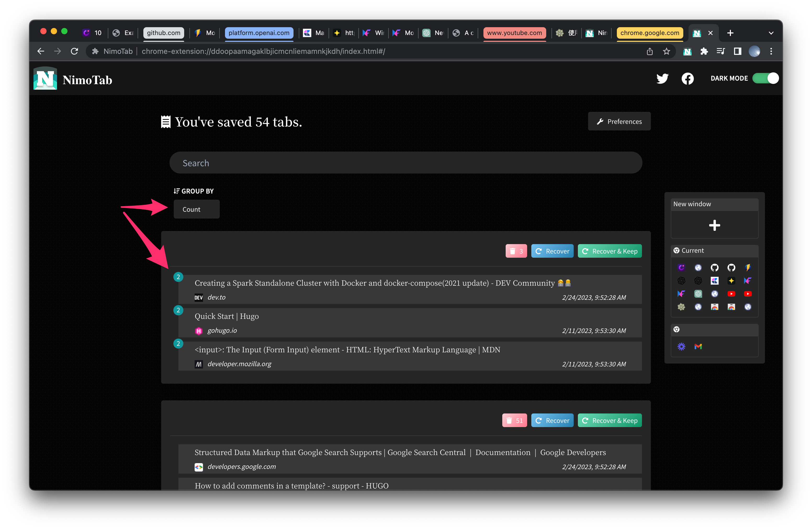Click the Google Developers favicon beside developers.google.com
The image size is (812, 529).
199,467
